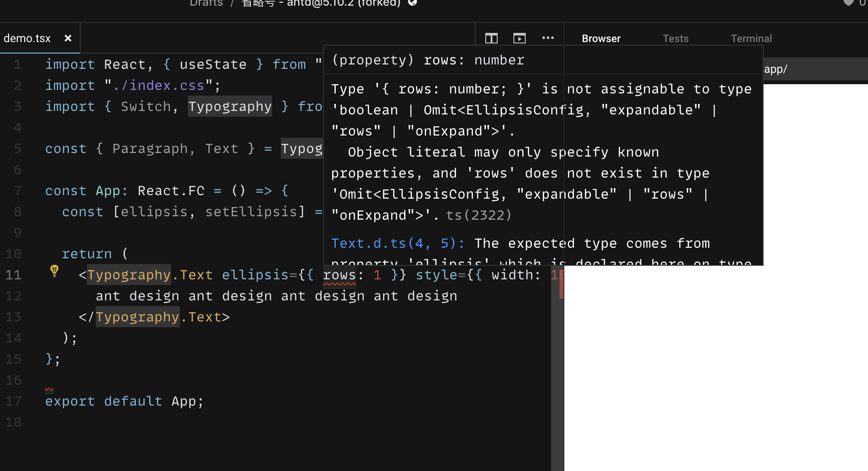This screenshot has width=868, height=471.
Task: Click the preview-in-new-window play icon
Action: point(520,38)
